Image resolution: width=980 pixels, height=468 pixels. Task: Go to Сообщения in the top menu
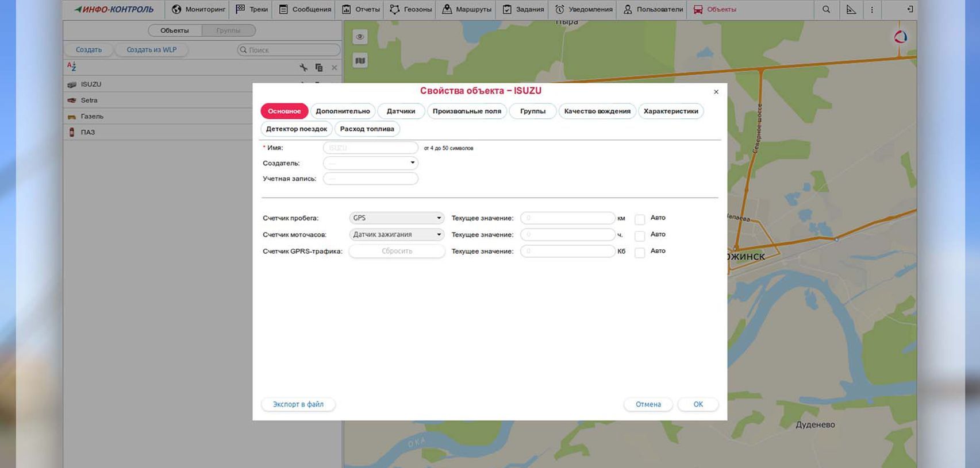click(305, 9)
